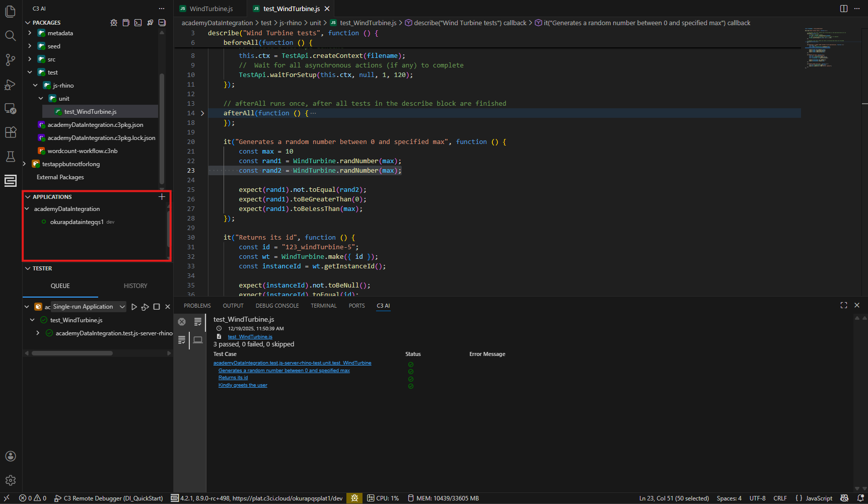Open the Returns its id test case
Screen dimensions: 868x504
[x=233, y=377]
